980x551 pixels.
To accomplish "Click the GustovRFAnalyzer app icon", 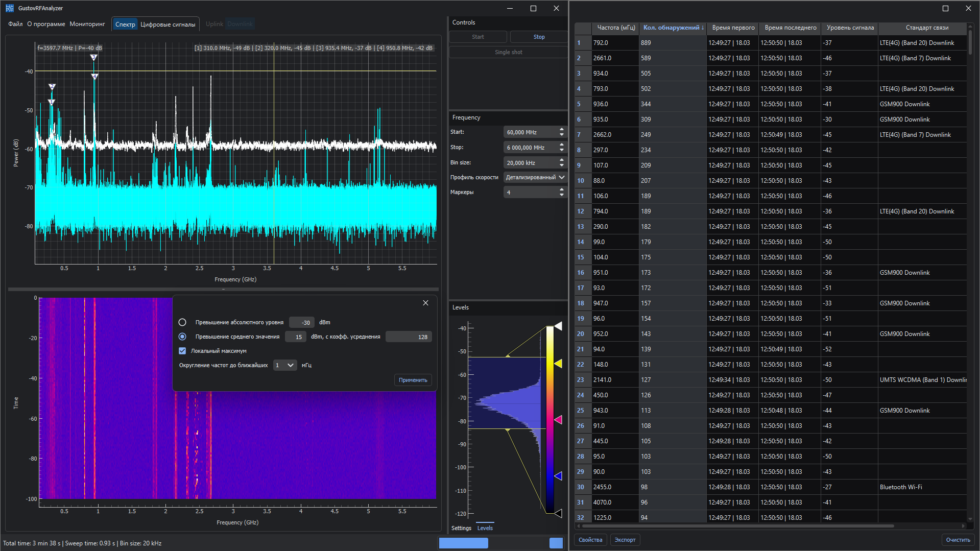I will [x=9, y=8].
